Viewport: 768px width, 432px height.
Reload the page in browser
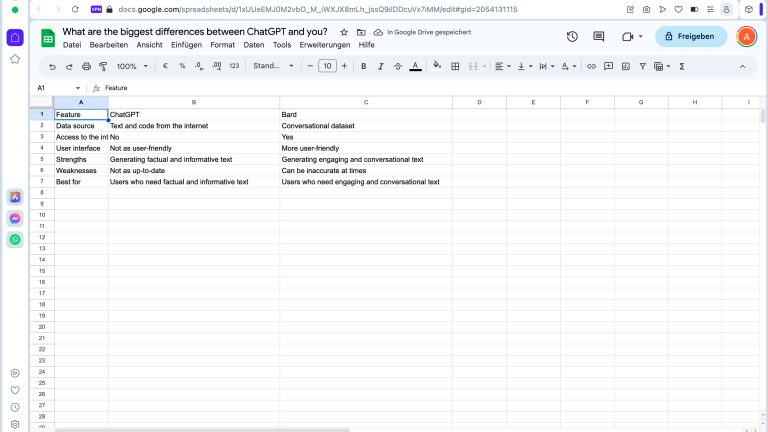coord(75,9)
